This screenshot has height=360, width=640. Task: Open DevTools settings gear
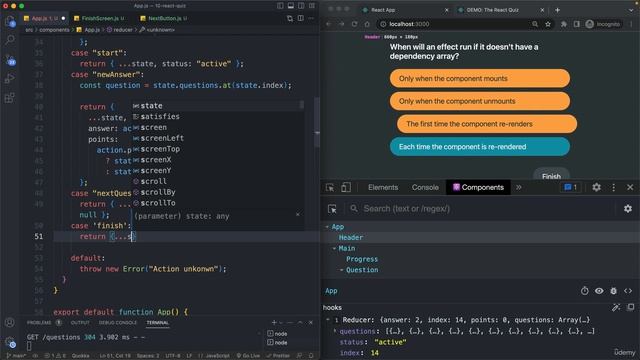pos(596,187)
